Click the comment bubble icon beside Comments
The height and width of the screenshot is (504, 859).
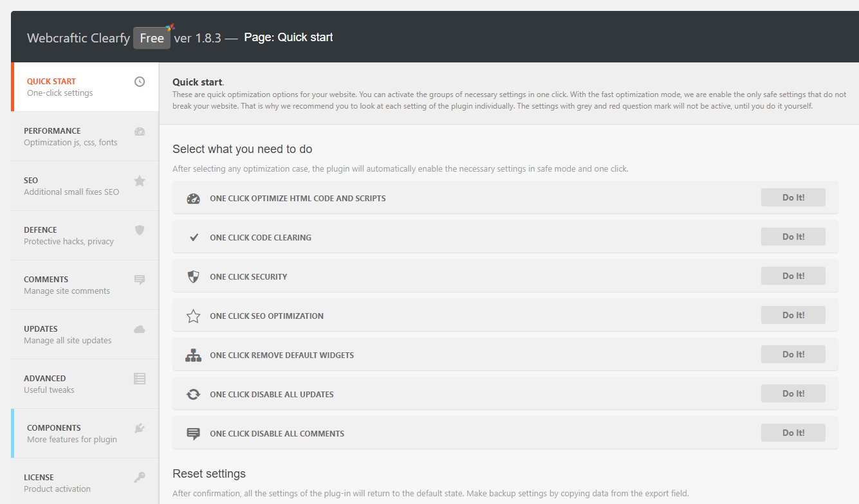(139, 280)
